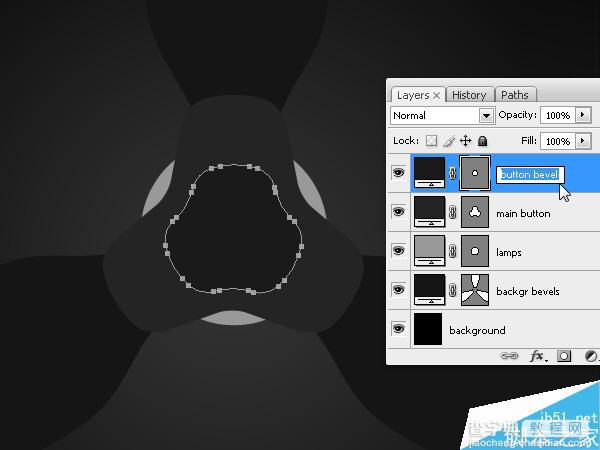Switch to the History tab

469,95
